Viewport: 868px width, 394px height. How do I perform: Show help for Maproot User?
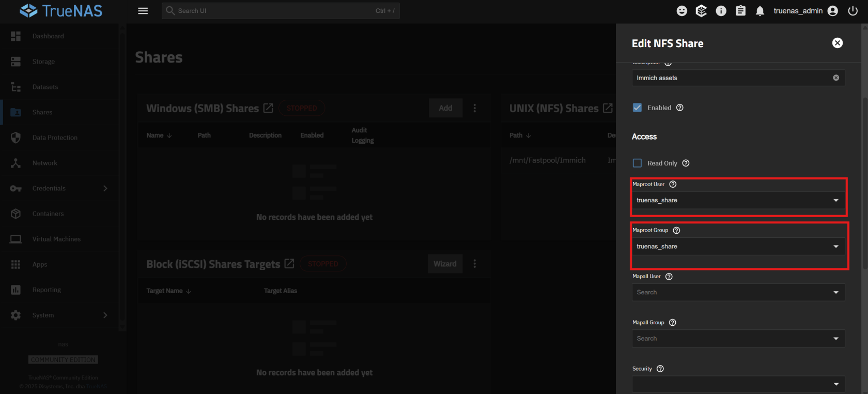pyautogui.click(x=673, y=184)
